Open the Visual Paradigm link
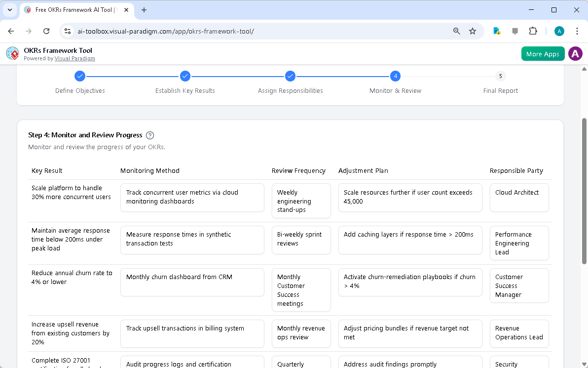Viewport: 588px width, 368px height. tap(74, 58)
